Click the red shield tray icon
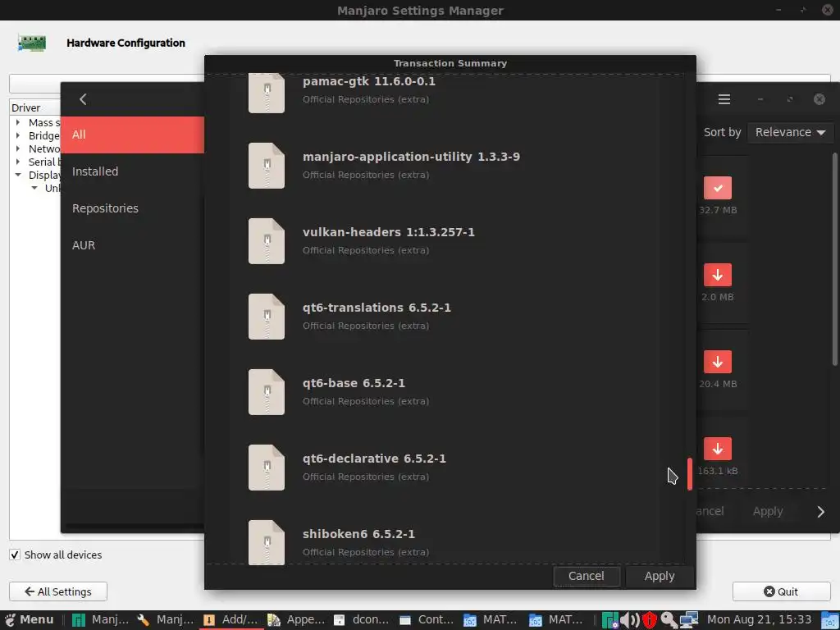This screenshot has width=840, height=630. pyautogui.click(x=650, y=620)
